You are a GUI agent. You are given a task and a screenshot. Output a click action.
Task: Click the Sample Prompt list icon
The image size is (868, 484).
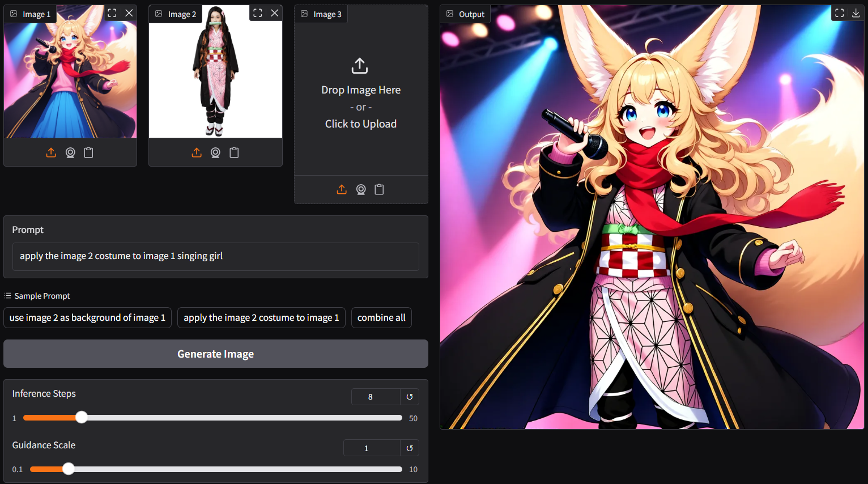click(x=7, y=296)
